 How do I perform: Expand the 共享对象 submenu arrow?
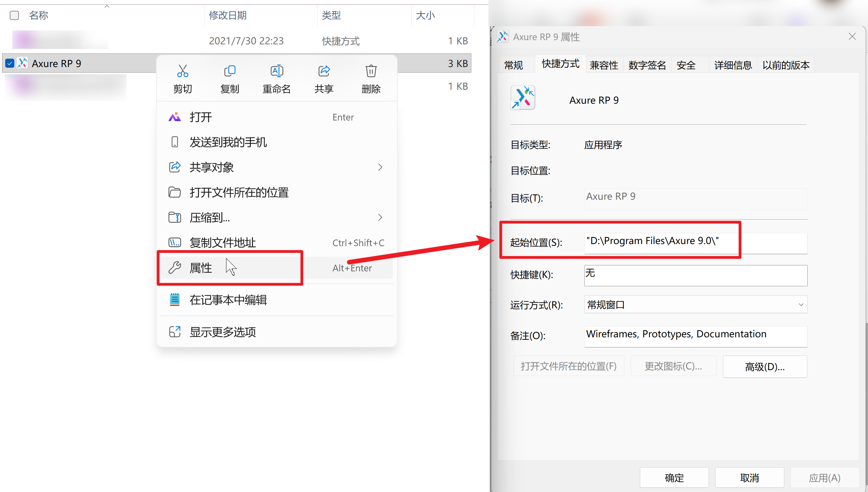tap(380, 167)
